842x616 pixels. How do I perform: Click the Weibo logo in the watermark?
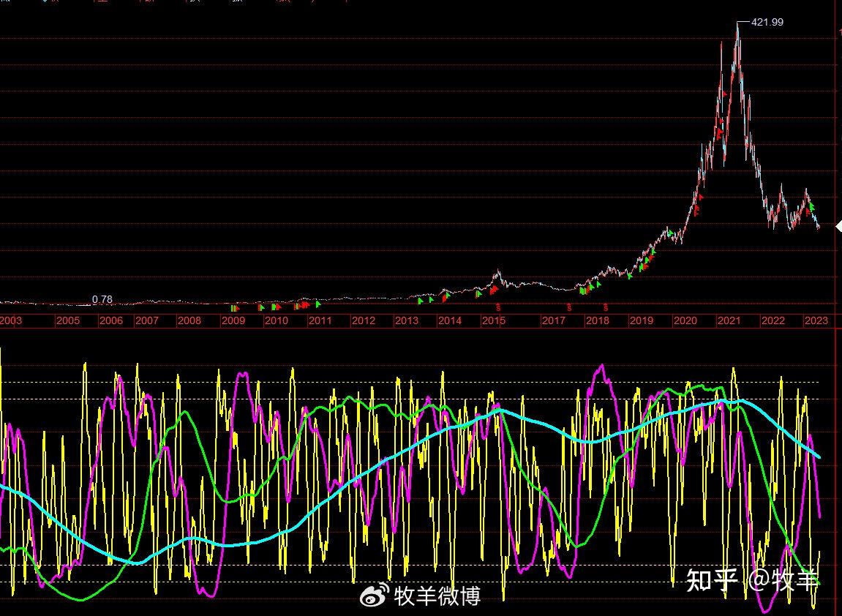pyautogui.click(x=375, y=595)
